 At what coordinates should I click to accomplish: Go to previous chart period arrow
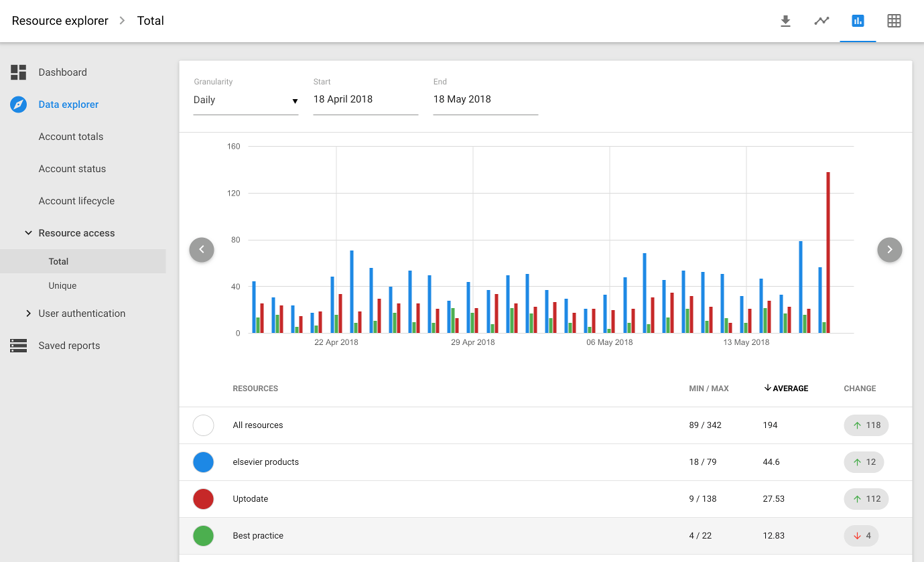pyautogui.click(x=202, y=249)
